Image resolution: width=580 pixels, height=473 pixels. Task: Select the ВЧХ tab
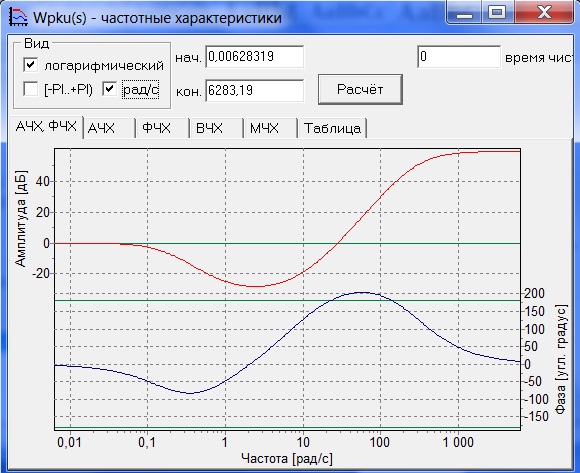click(216, 129)
